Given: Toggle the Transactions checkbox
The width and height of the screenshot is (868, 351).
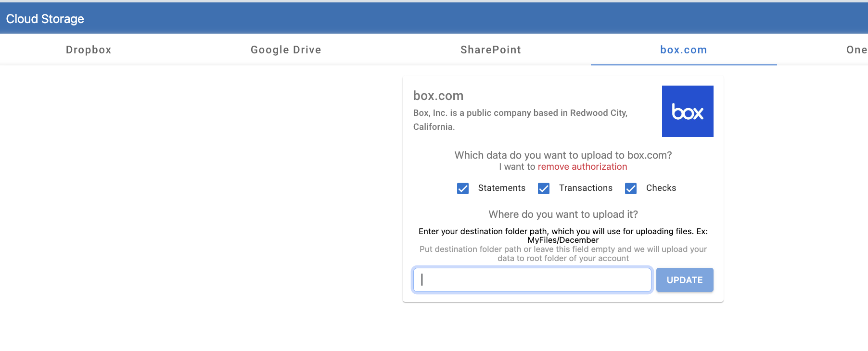Looking at the screenshot, I should 544,188.
